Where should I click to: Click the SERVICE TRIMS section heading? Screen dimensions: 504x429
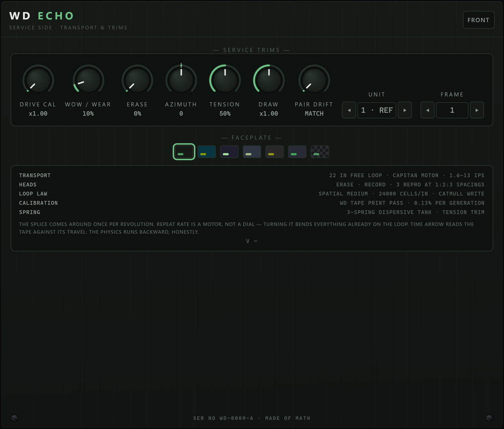[x=252, y=50]
